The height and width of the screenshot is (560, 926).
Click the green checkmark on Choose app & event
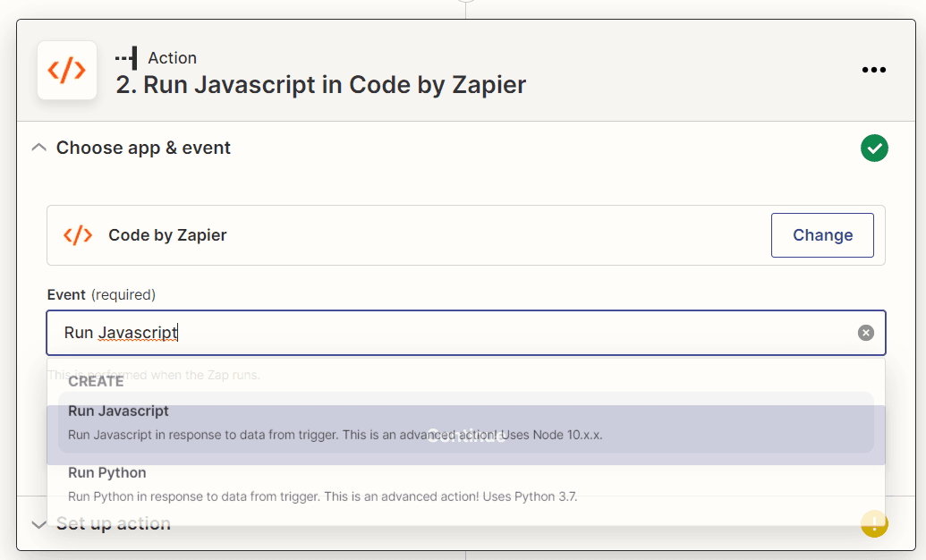[874, 148]
